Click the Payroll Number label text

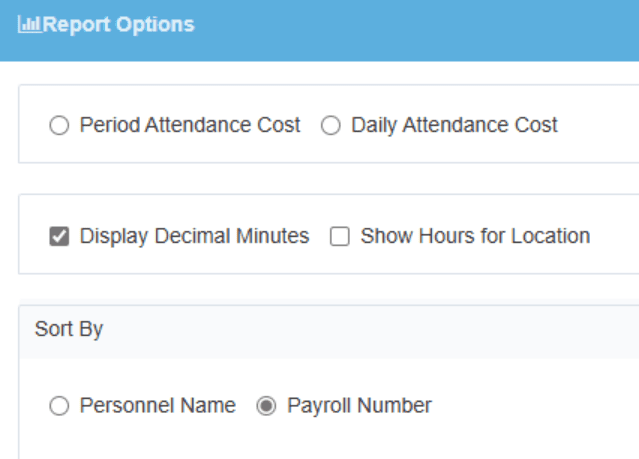coord(359,406)
